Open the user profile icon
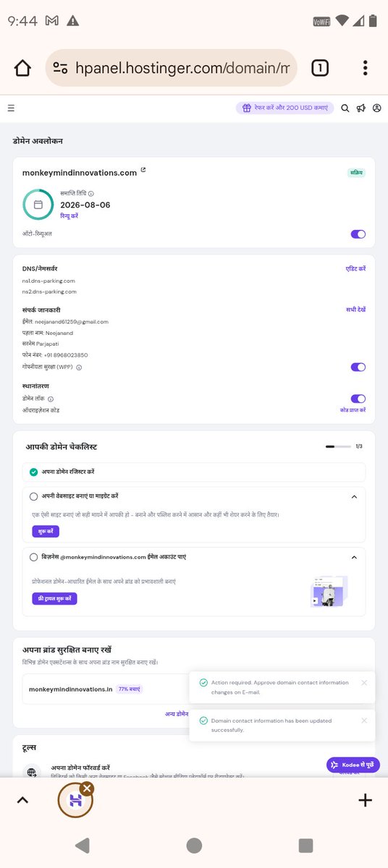Viewport: 388px width, 868px height. 376,108
